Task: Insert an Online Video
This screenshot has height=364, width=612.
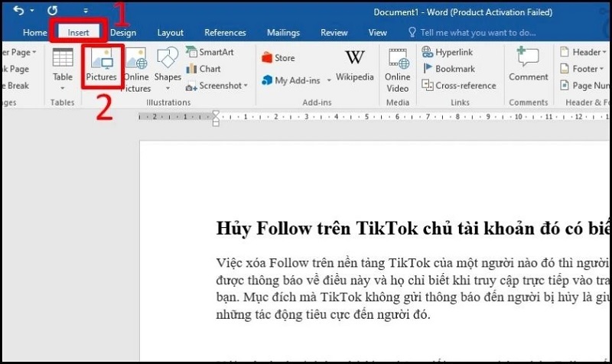Action: click(x=398, y=69)
